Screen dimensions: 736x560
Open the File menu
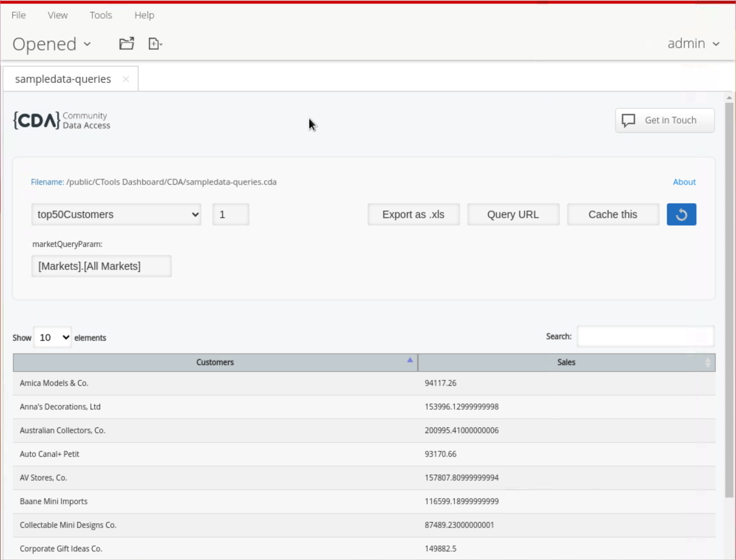click(18, 15)
